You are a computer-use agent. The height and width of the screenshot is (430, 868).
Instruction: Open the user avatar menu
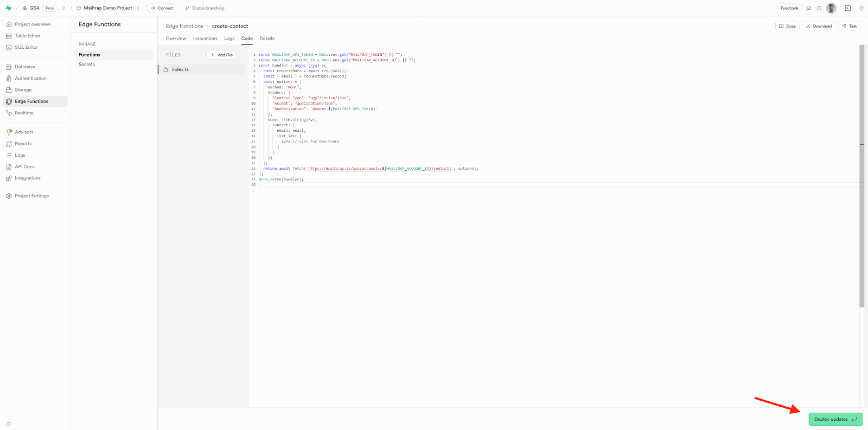(x=831, y=8)
